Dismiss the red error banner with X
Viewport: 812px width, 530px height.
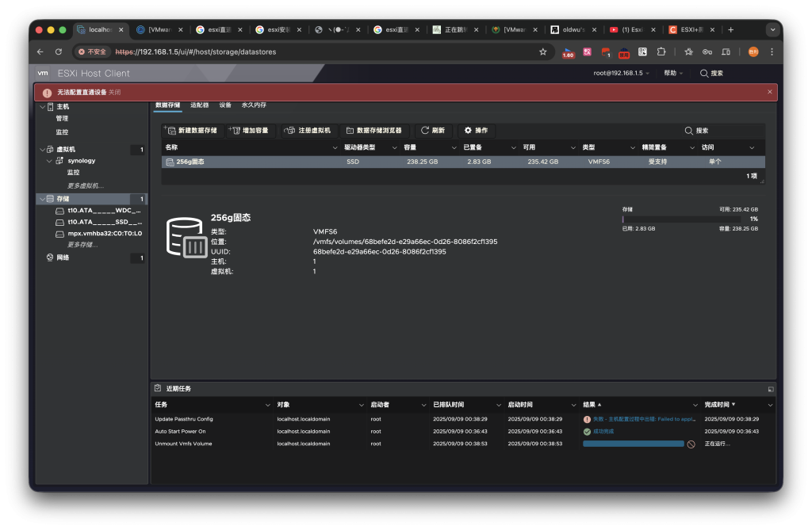pyautogui.click(x=769, y=92)
